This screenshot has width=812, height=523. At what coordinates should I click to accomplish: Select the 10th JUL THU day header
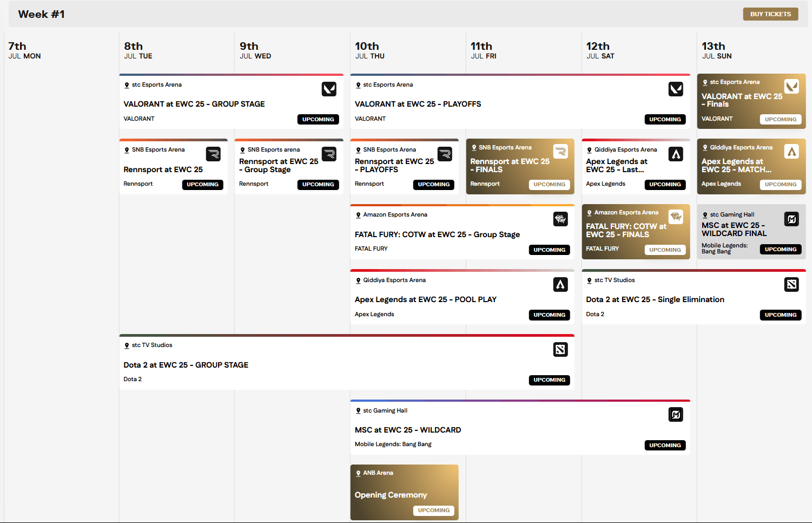pyautogui.click(x=370, y=50)
